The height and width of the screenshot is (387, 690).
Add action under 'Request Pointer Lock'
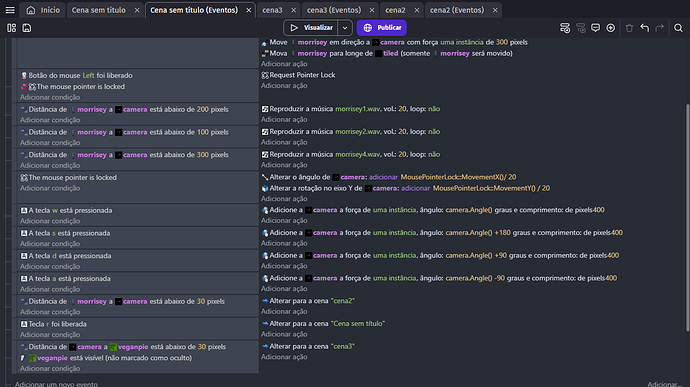point(284,86)
